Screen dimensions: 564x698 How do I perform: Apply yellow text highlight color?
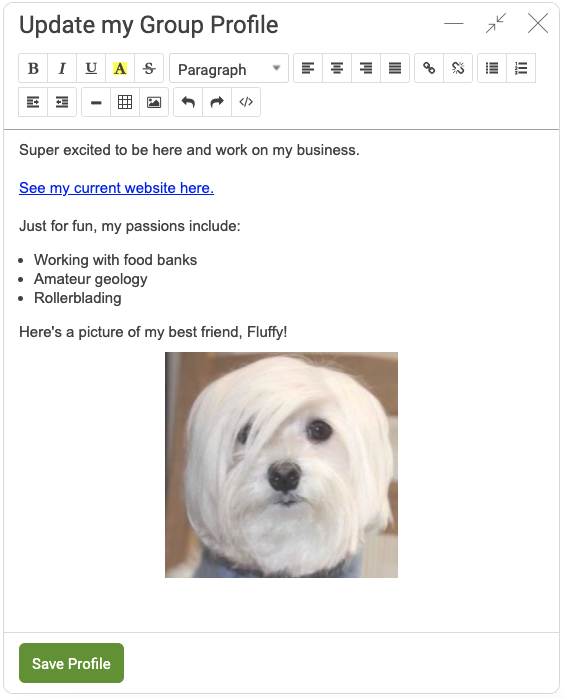(x=120, y=68)
